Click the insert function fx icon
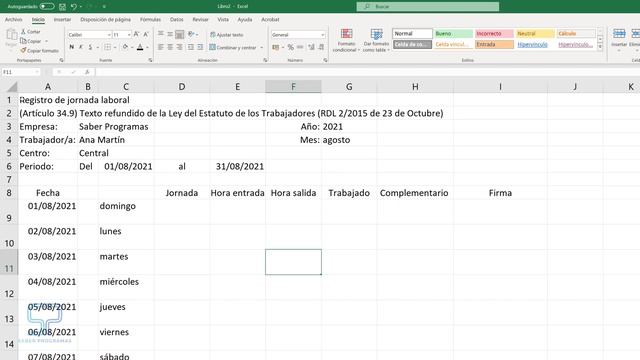The width and height of the screenshot is (640, 360). coord(87,72)
